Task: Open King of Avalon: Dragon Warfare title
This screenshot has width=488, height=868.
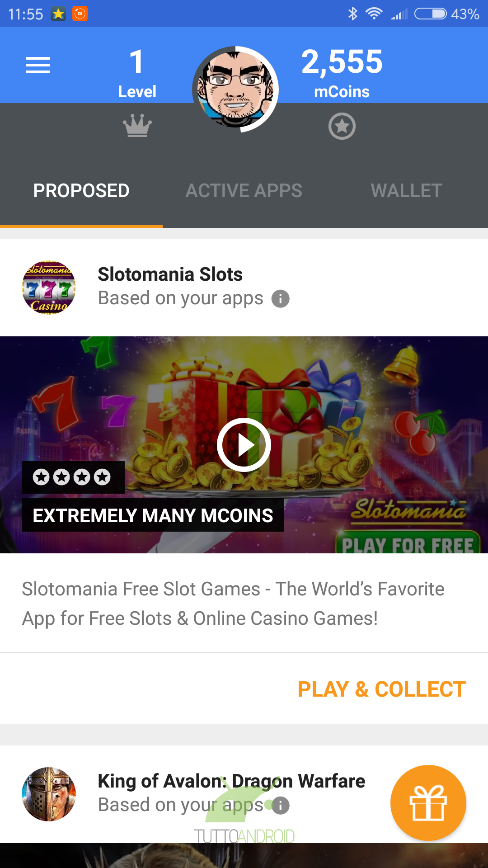Action: point(232,781)
